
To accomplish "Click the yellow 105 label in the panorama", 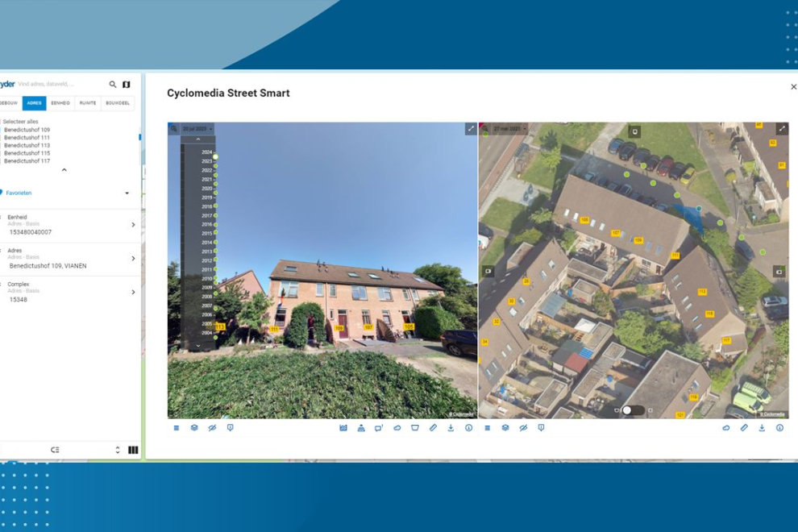I will point(409,326).
